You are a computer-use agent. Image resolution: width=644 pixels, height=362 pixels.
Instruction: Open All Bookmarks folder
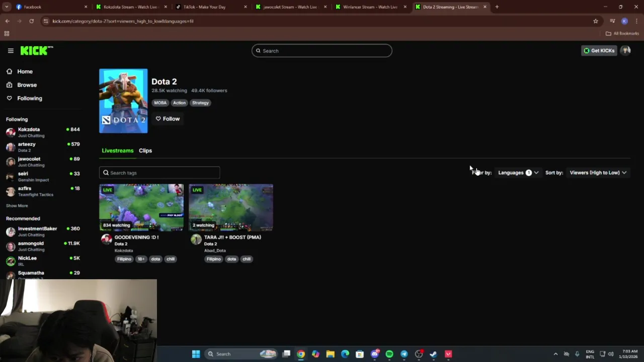click(x=622, y=34)
